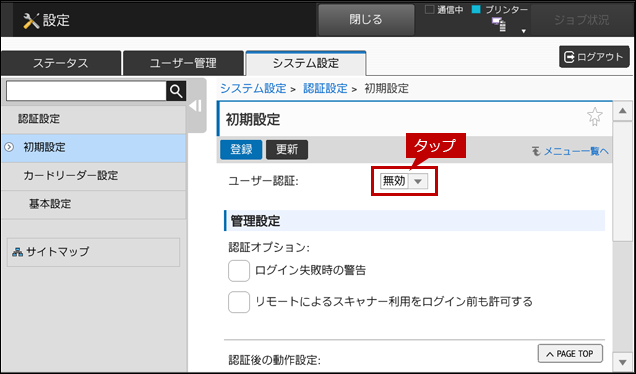Viewport: 636px width, 374px height.
Task: Click the vertical scrollbar thumb
Action: click(622, 181)
